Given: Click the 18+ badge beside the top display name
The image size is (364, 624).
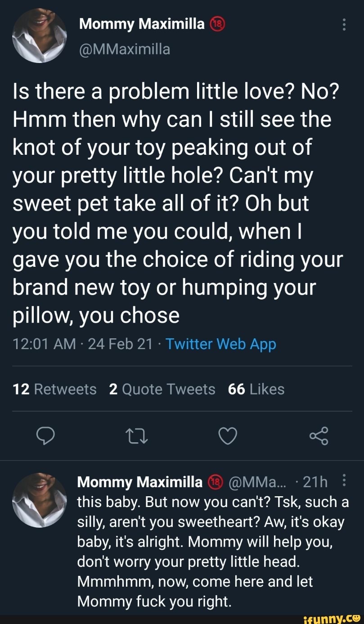Looking at the screenshot, I should click(x=218, y=24).
